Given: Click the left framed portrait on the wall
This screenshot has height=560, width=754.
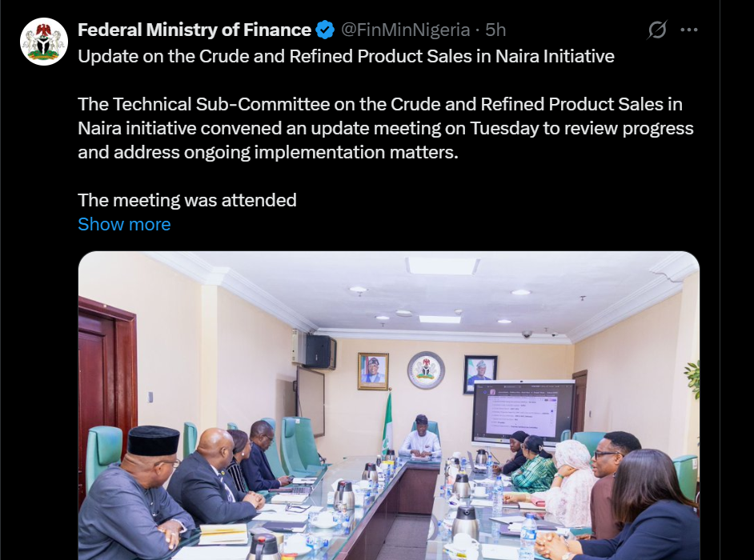Looking at the screenshot, I should pyautogui.click(x=373, y=371).
